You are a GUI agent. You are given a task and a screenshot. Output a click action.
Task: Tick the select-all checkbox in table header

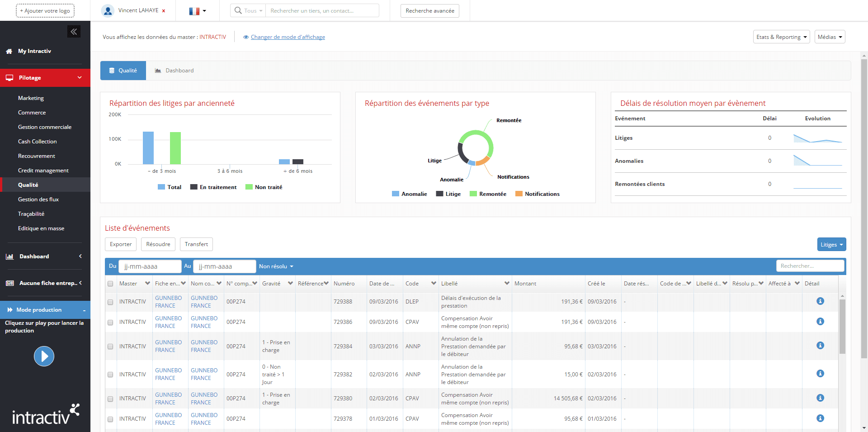pos(110,284)
